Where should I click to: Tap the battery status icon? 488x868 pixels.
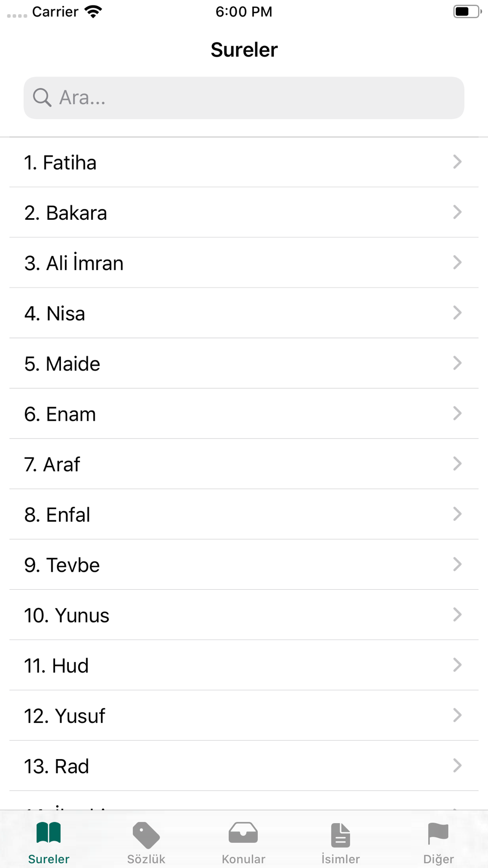point(467,11)
